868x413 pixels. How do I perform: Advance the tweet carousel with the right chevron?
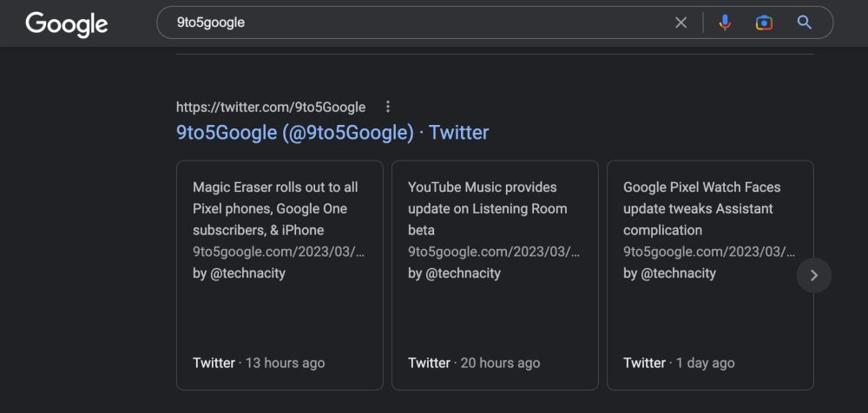(813, 275)
